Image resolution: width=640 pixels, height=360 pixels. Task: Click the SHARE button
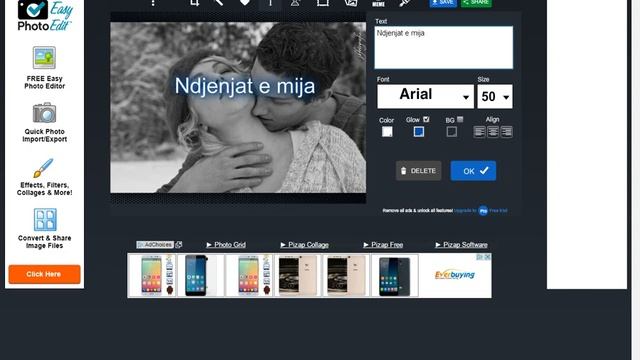click(x=476, y=3)
